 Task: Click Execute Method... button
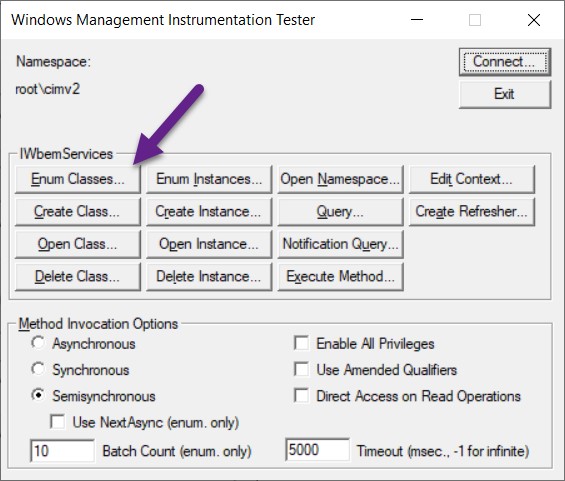click(x=340, y=276)
